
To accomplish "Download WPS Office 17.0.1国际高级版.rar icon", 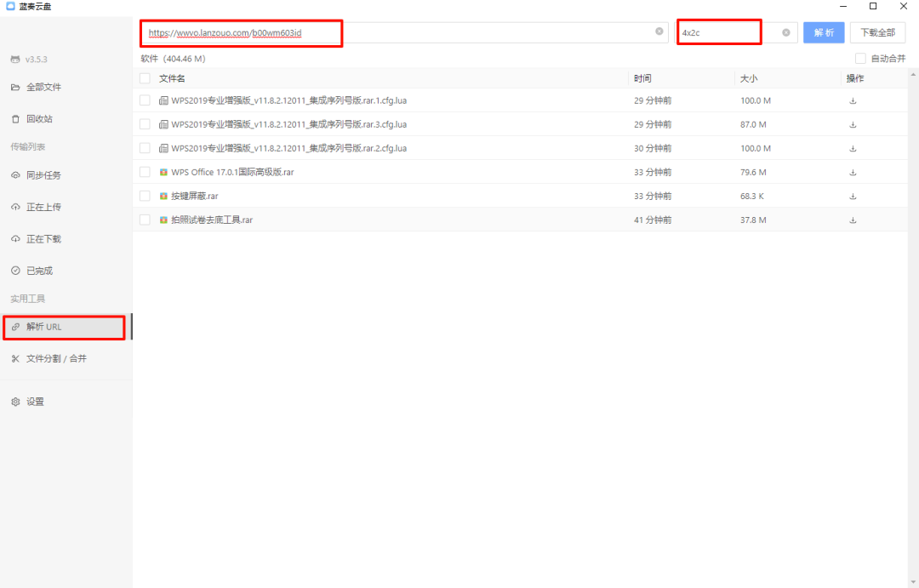I will pyautogui.click(x=853, y=173).
